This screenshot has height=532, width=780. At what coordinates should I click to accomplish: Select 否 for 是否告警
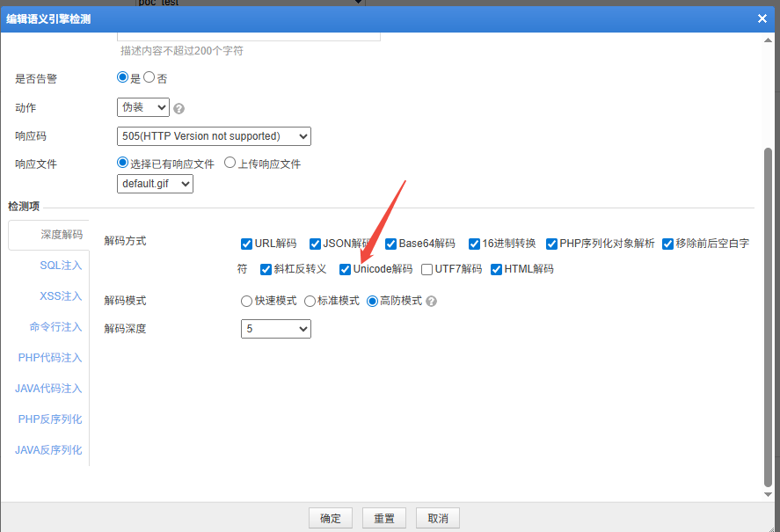(x=149, y=77)
